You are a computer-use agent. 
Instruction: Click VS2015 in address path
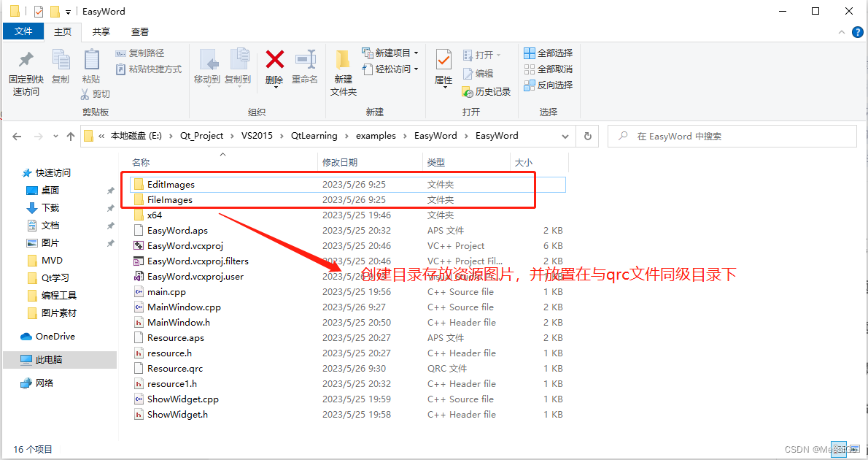tap(257, 136)
